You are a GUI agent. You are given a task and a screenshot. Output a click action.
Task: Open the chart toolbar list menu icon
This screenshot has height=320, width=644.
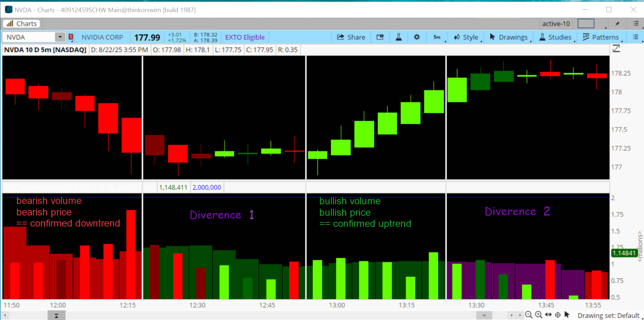(x=635, y=37)
